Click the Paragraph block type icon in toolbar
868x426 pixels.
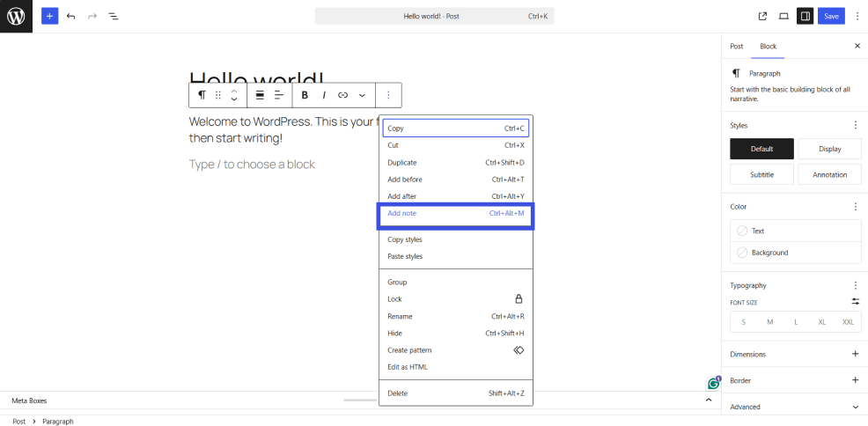pyautogui.click(x=202, y=95)
